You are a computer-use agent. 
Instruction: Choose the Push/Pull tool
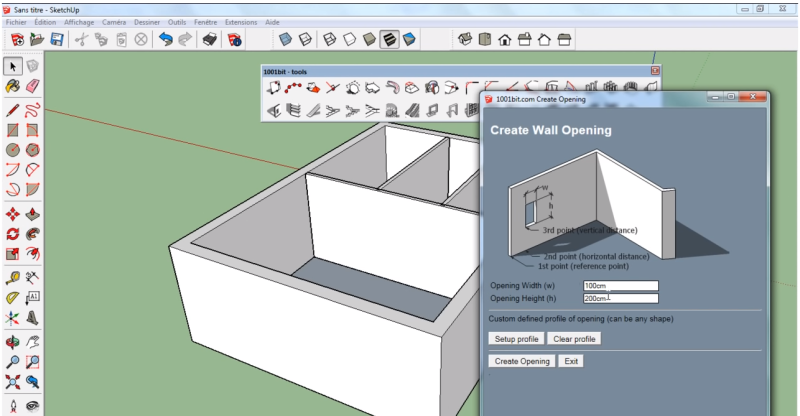[x=33, y=214]
